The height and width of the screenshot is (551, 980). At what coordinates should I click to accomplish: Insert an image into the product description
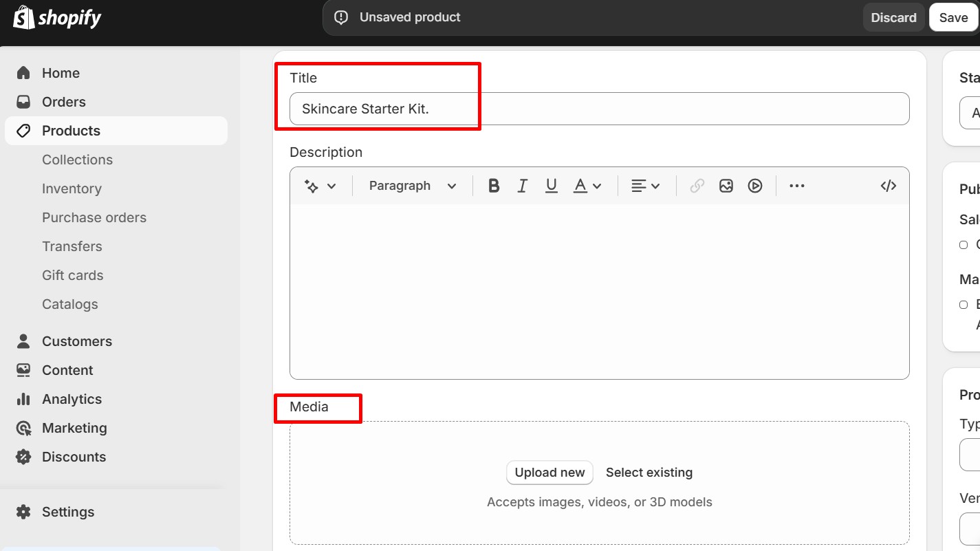click(x=726, y=185)
